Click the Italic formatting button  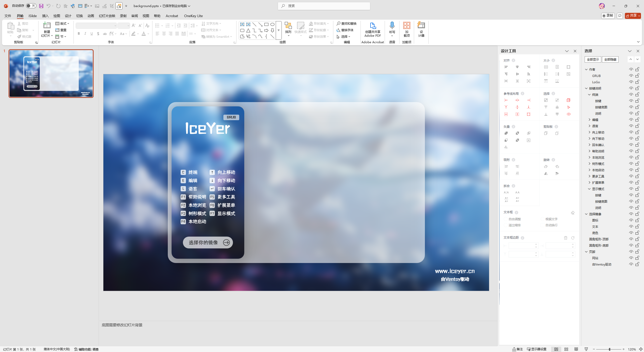point(85,33)
